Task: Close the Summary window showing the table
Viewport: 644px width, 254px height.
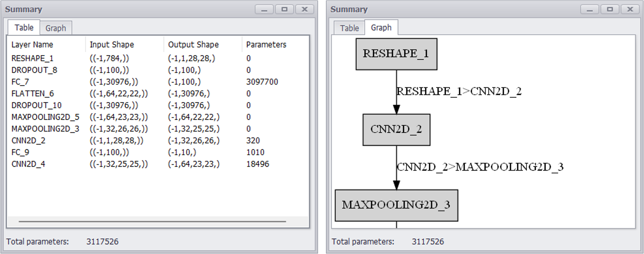Action: [x=304, y=10]
